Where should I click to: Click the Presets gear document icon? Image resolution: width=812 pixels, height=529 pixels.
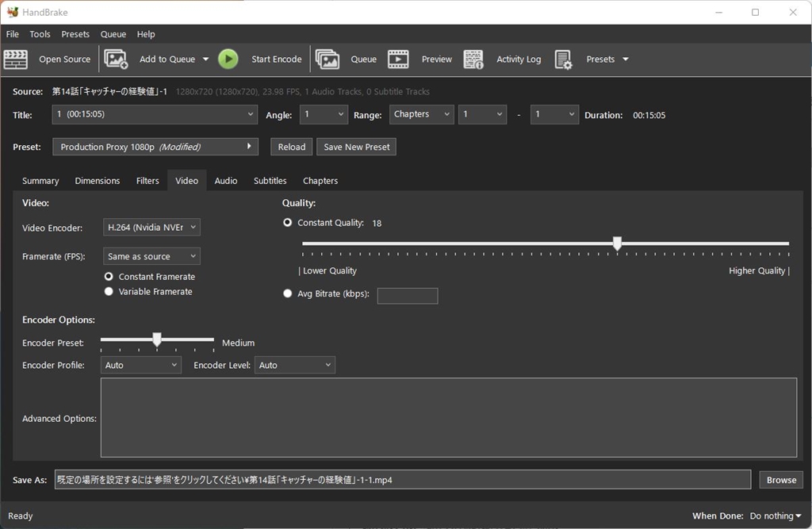(x=563, y=59)
